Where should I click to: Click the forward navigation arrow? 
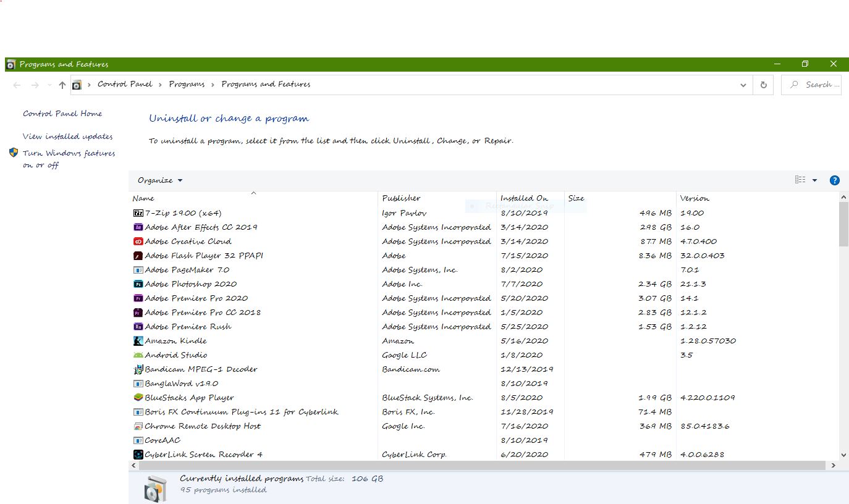coord(35,85)
